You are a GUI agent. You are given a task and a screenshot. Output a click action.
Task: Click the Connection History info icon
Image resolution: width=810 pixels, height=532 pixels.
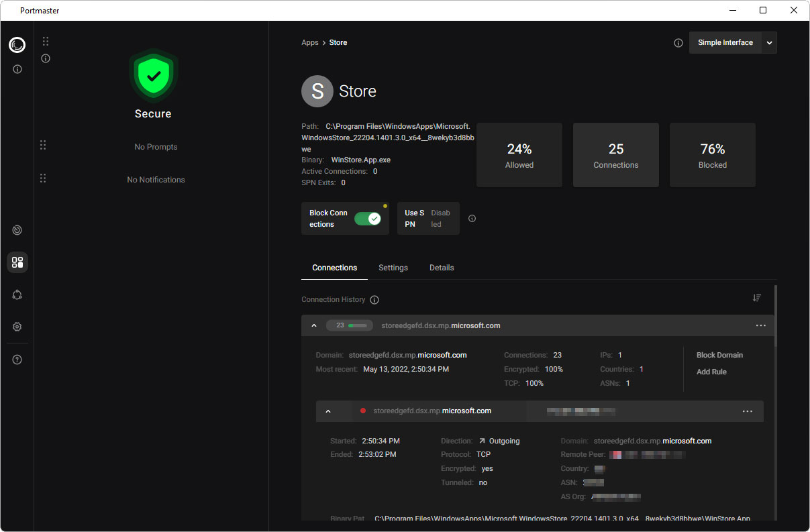pyautogui.click(x=374, y=300)
